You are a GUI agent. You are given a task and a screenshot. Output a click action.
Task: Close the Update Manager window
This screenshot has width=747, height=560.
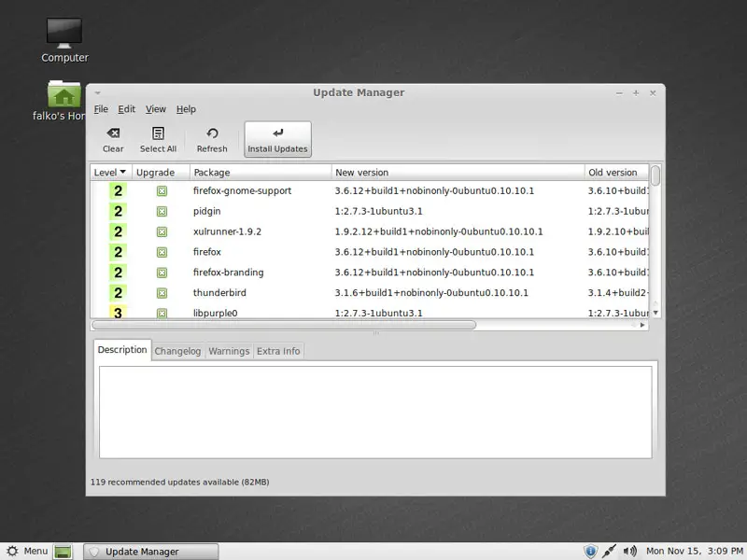tap(653, 92)
